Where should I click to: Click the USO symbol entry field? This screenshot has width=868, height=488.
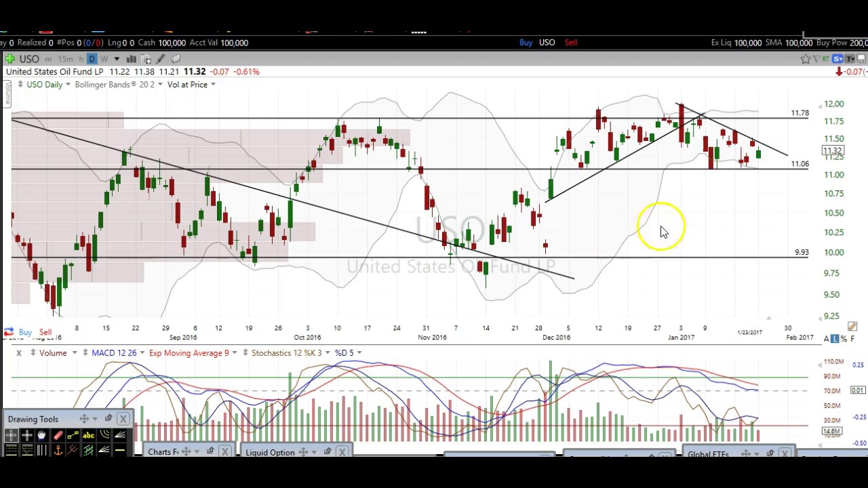[x=29, y=59]
